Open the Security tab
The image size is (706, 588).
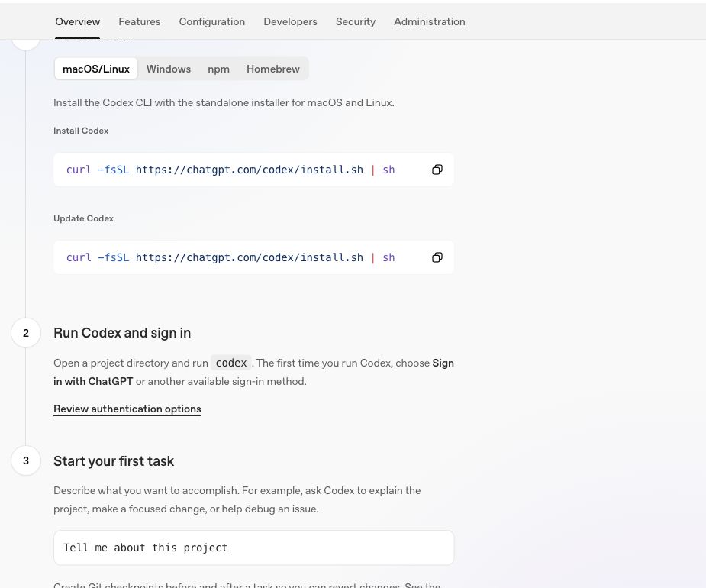click(x=356, y=21)
